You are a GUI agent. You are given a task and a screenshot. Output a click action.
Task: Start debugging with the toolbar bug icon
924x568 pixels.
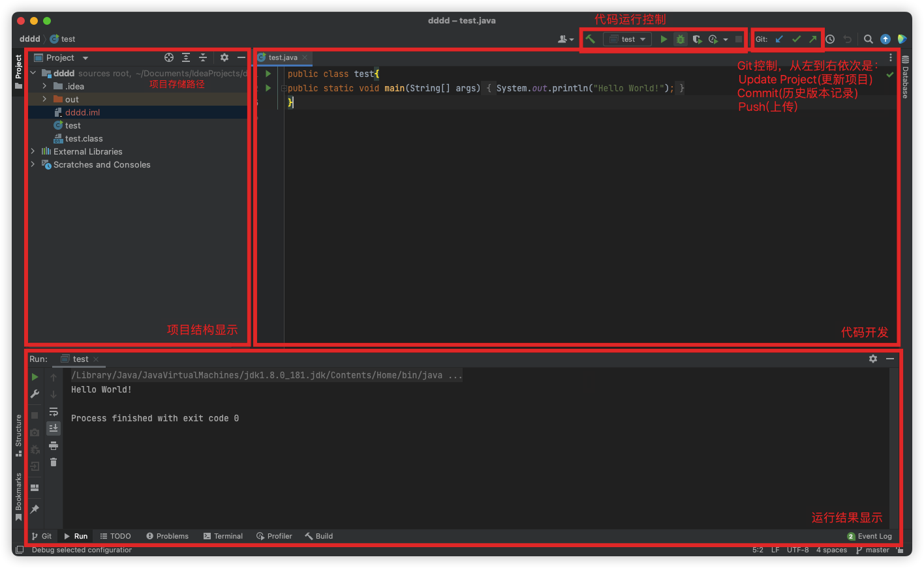pos(681,39)
